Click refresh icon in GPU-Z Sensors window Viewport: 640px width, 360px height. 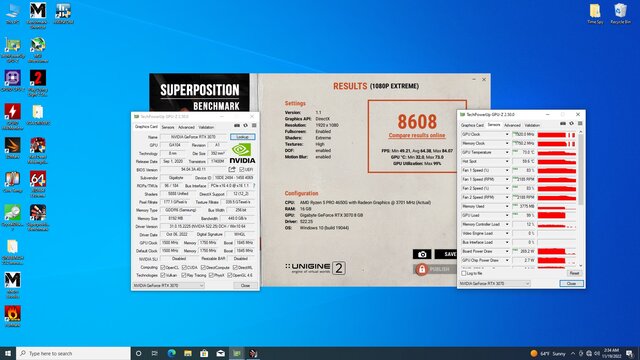pyautogui.click(x=571, y=124)
